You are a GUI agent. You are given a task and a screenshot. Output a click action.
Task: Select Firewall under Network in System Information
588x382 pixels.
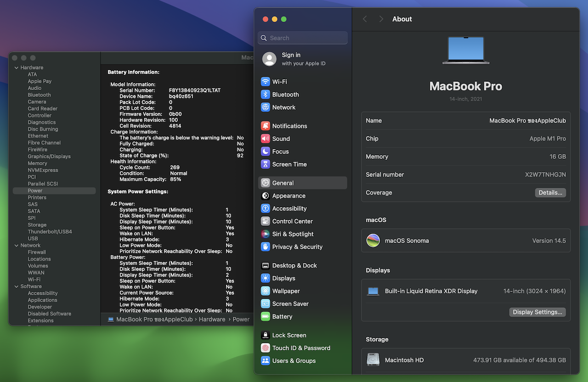pyautogui.click(x=37, y=252)
